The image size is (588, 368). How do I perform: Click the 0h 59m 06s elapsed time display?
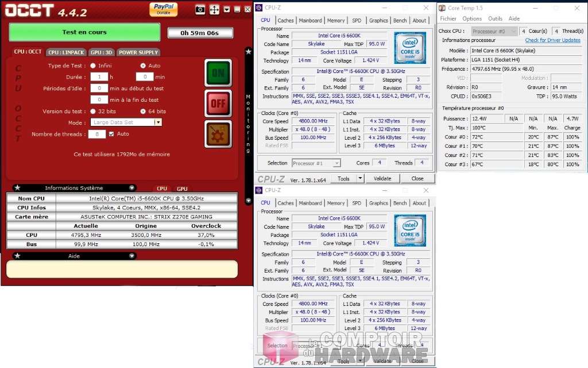tap(200, 33)
